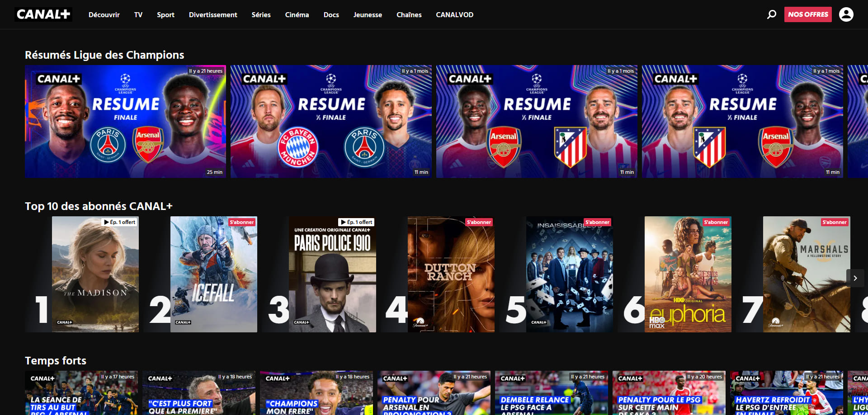Open the Résumés Ligue des Champions heading
Viewport: 868px width, 415px height.
(x=104, y=55)
